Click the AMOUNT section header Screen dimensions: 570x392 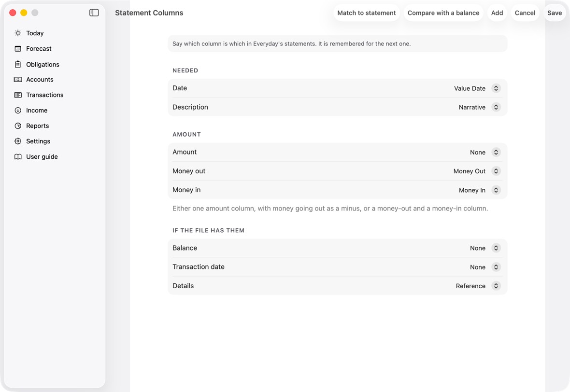[x=186, y=134]
